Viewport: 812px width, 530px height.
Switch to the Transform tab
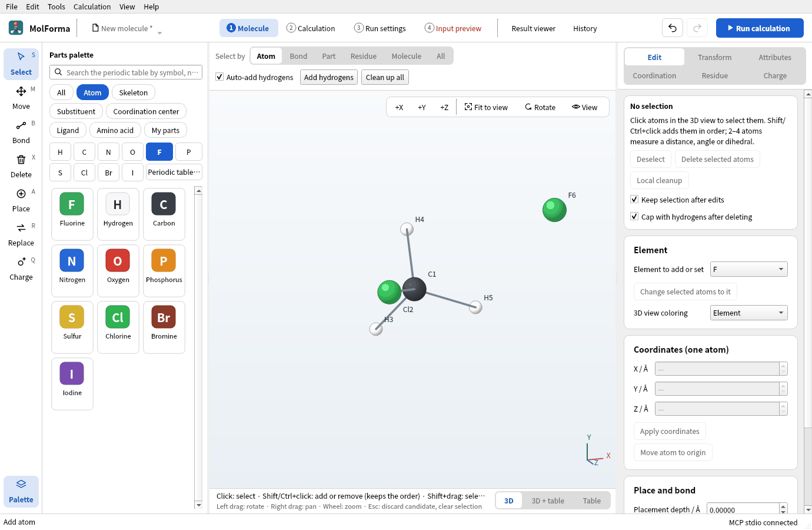click(715, 57)
